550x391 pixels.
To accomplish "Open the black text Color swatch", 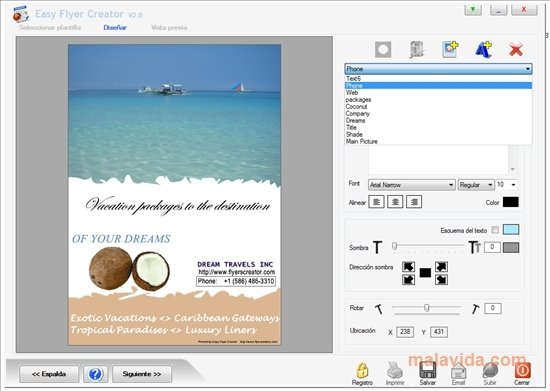I will click(511, 202).
